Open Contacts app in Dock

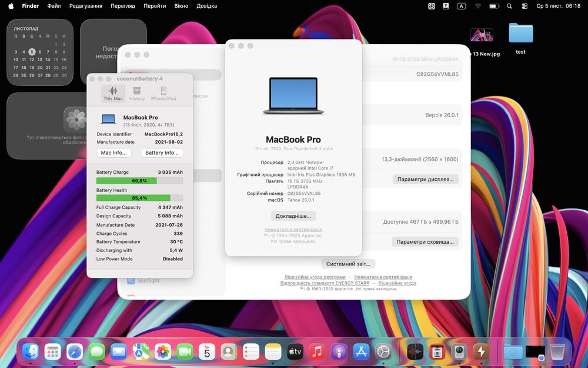(x=229, y=352)
